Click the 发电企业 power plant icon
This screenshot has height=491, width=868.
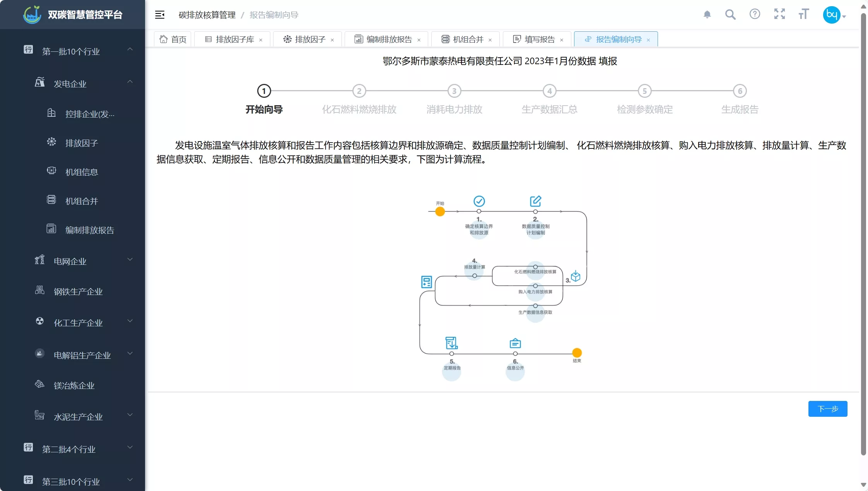[x=40, y=82]
